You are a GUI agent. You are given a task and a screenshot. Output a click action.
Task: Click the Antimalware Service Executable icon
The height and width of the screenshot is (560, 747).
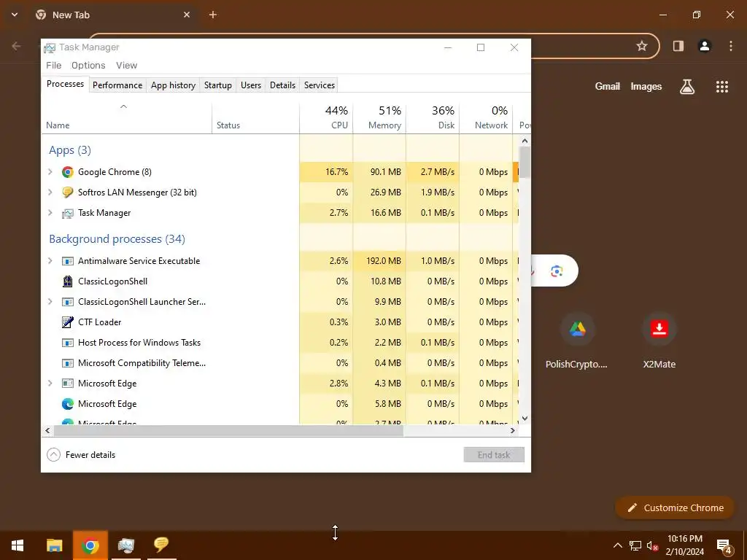click(68, 261)
